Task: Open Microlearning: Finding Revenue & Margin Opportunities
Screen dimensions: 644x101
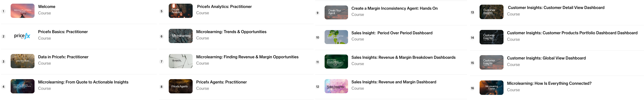Action: (x=247, y=57)
